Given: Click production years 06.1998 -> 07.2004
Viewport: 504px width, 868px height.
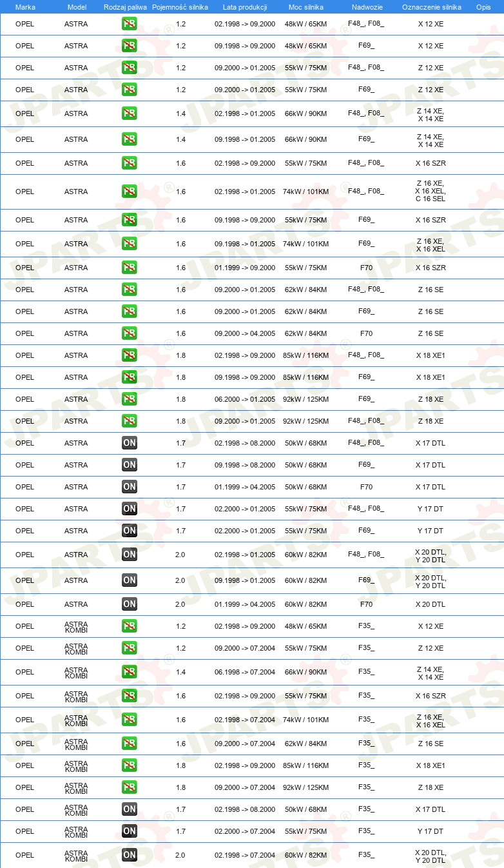Looking at the screenshot, I should click(x=245, y=672).
